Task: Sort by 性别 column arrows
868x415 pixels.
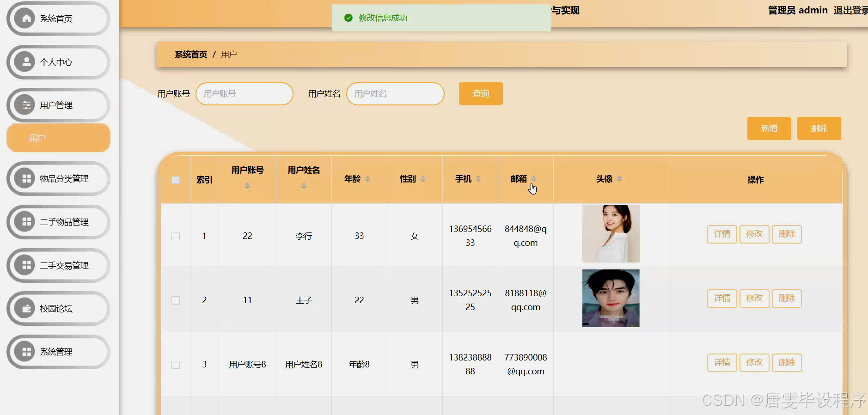Action: click(x=423, y=179)
